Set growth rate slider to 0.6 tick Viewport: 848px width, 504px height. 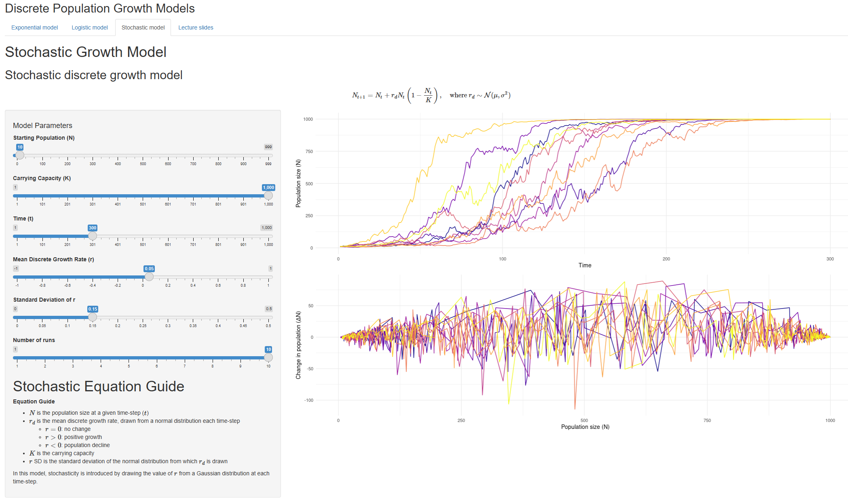tap(218, 277)
